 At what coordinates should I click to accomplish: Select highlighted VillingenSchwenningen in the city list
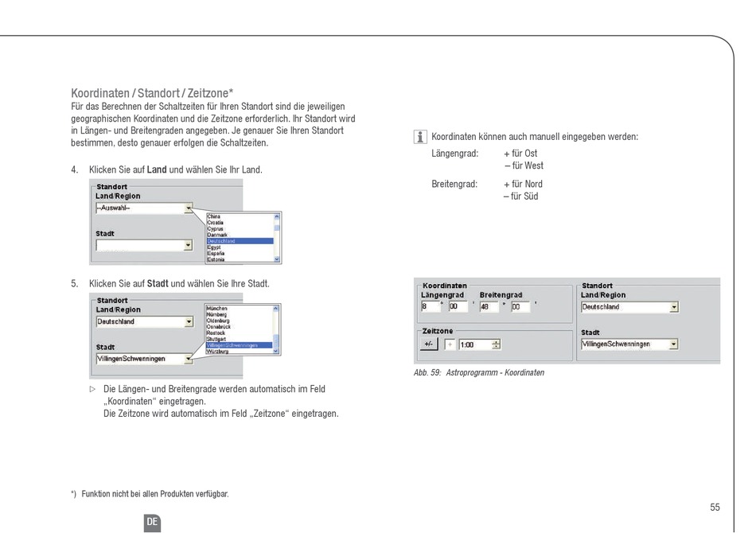[240, 345]
